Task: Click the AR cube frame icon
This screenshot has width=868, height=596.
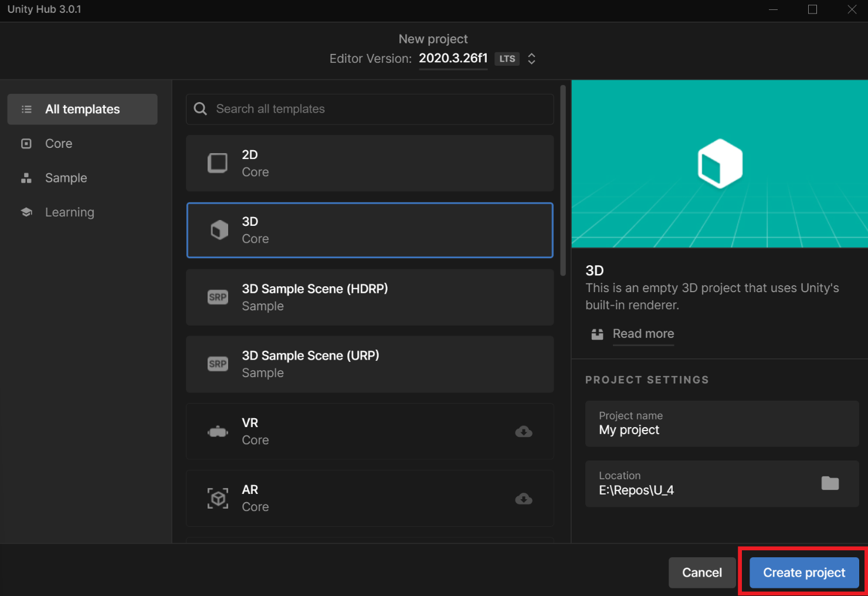Action: pyautogui.click(x=218, y=499)
